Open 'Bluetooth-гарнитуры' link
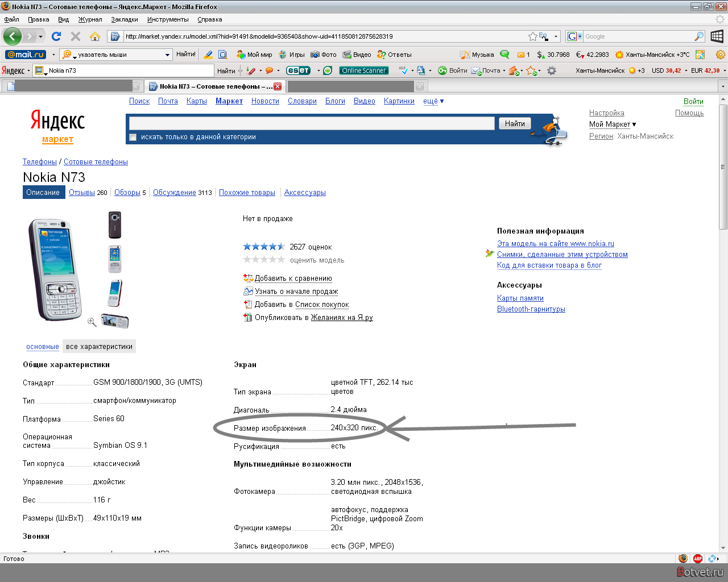 (531, 309)
